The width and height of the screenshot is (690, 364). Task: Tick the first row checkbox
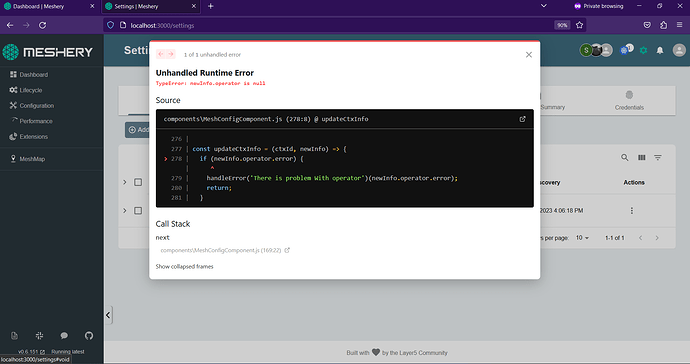(x=138, y=210)
